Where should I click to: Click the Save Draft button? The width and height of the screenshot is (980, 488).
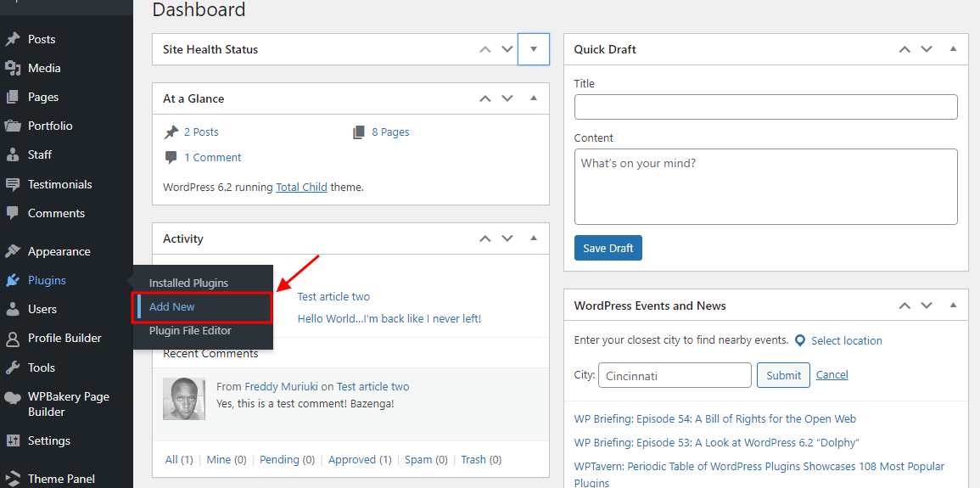tap(608, 248)
